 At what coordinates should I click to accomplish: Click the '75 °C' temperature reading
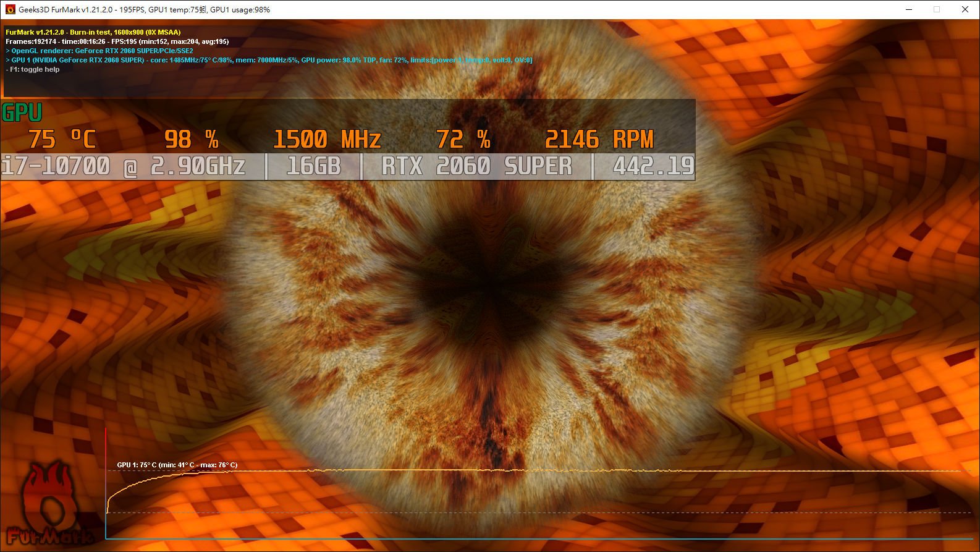[62, 139]
